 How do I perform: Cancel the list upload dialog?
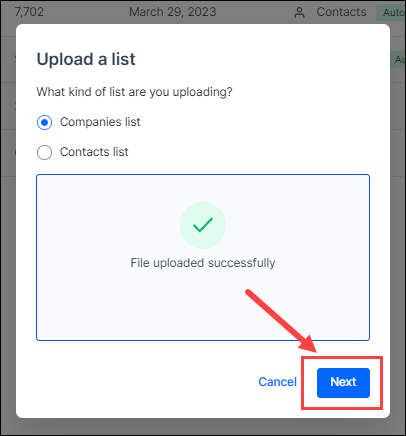[x=277, y=382]
